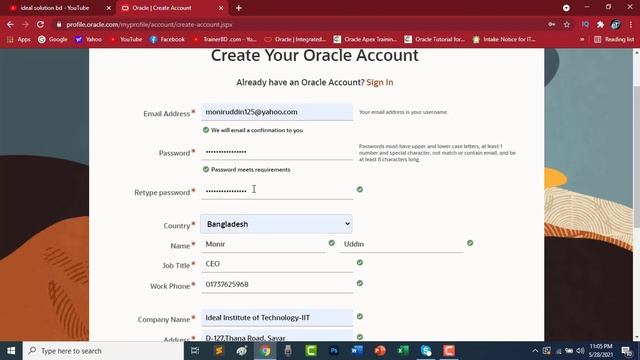640x360 pixels.
Task: Reload the Oracle page
Action: point(40,24)
